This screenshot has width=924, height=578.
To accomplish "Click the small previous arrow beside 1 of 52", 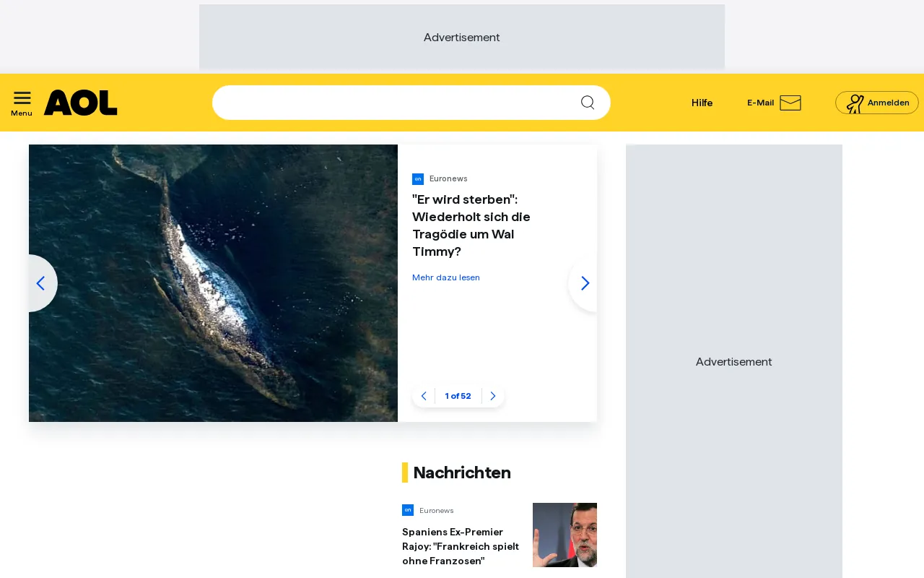I will [424, 396].
